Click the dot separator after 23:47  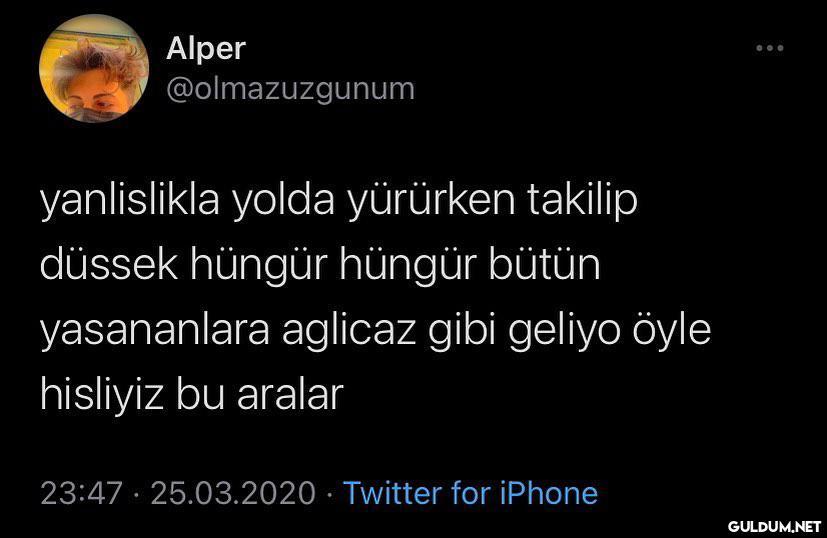[137, 494]
